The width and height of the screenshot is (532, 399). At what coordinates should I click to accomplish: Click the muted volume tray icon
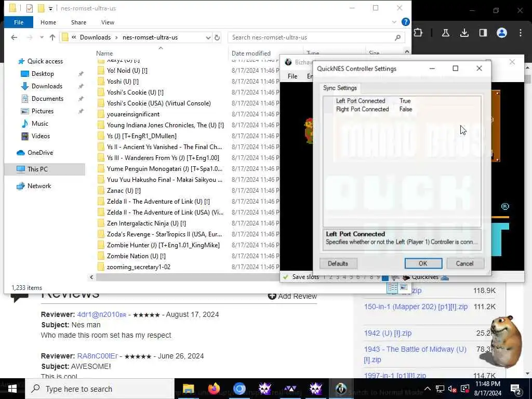pyautogui.click(x=452, y=389)
